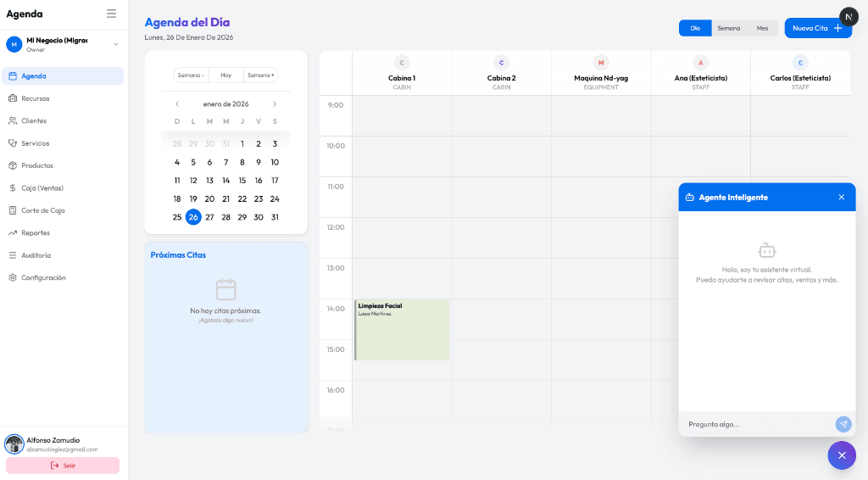Click Carlos (Esteticista) staff avatar icon
Viewport: 868px width, 480px height.
tap(800, 63)
